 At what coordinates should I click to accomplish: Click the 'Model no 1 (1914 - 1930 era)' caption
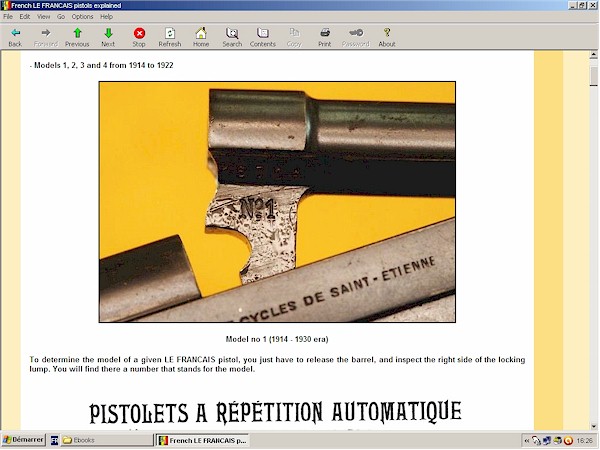[x=277, y=339]
